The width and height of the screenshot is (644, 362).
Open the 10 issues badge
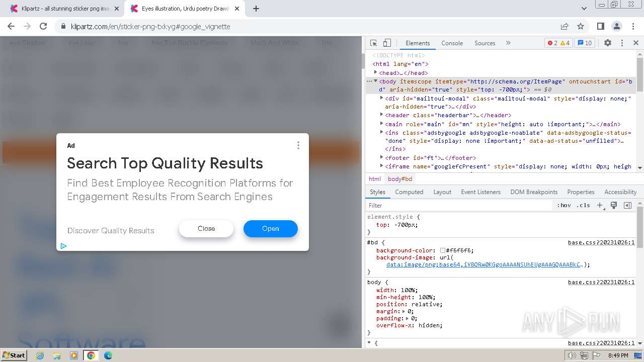[x=585, y=43]
